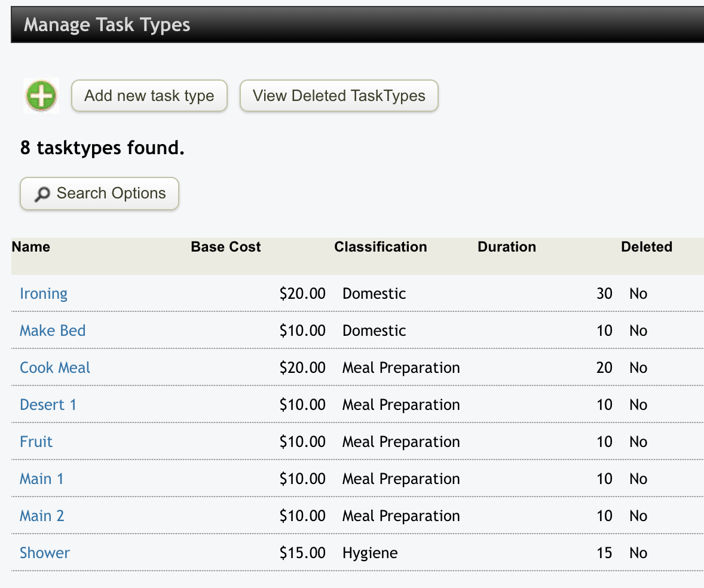
Task: Open the Main 1 task type
Action: (x=42, y=479)
